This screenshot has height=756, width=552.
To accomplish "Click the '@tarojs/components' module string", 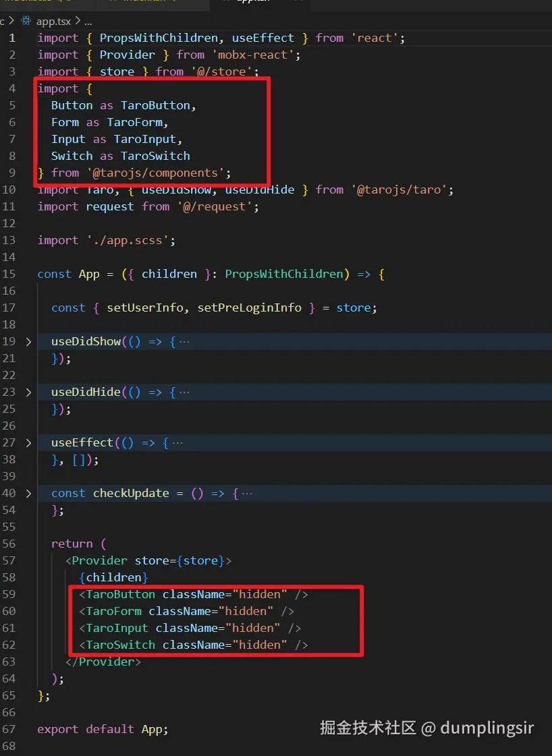I will [155, 173].
